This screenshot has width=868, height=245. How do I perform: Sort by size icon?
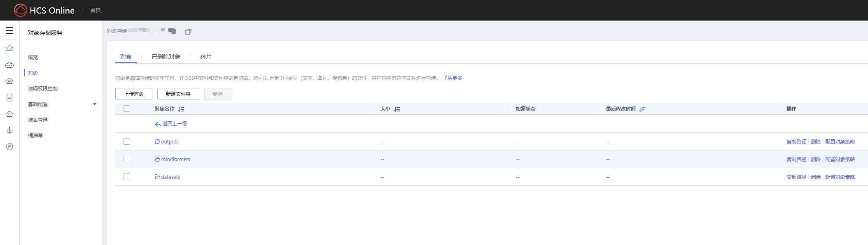click(397, 109)
